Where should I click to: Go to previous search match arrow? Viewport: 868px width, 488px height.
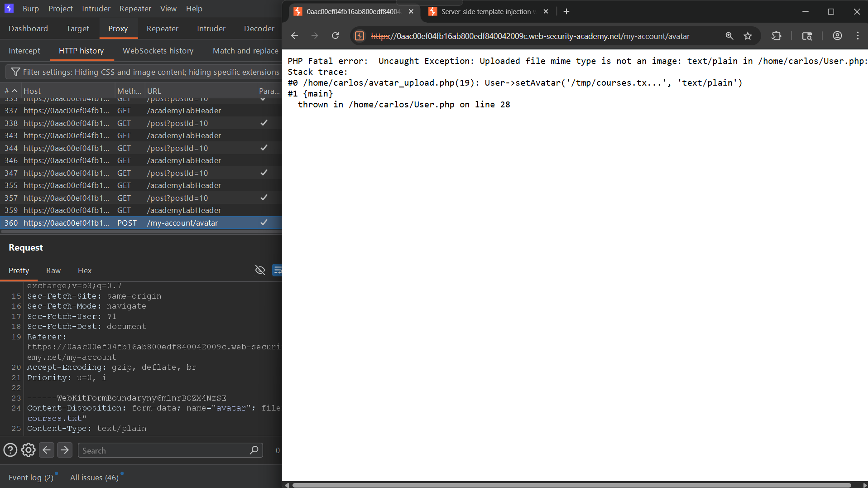coord(47,450)
